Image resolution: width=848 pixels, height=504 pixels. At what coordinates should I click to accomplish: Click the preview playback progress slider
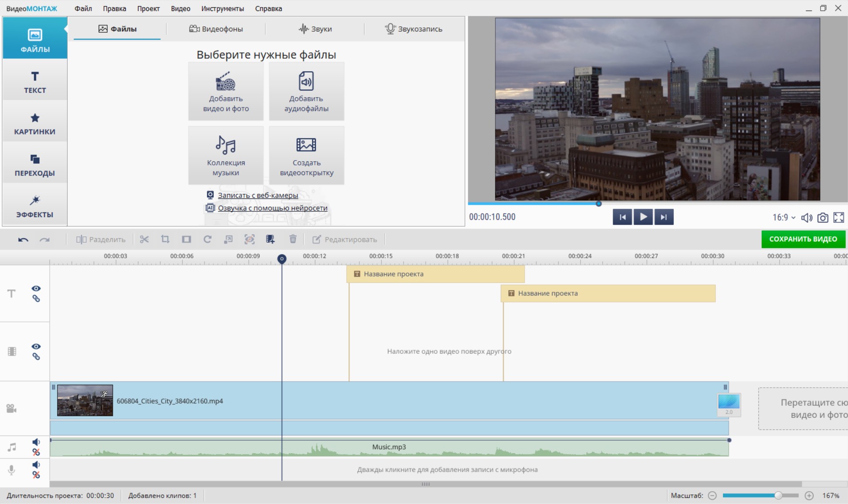[x=657, y=204]
